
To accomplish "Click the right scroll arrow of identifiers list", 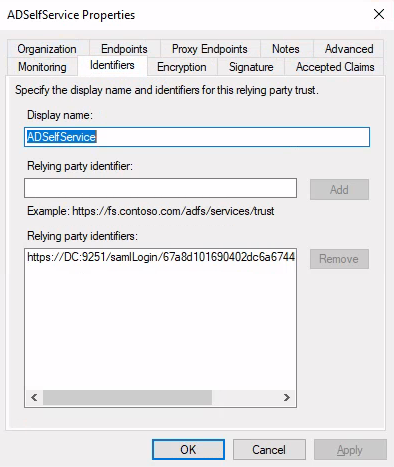I will 287,398.
